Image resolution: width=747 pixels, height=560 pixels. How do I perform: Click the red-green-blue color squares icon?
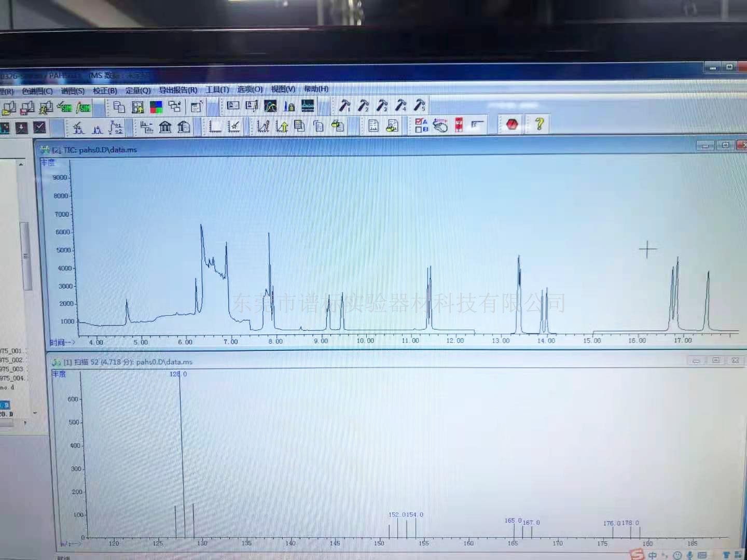tap(156, 107)
